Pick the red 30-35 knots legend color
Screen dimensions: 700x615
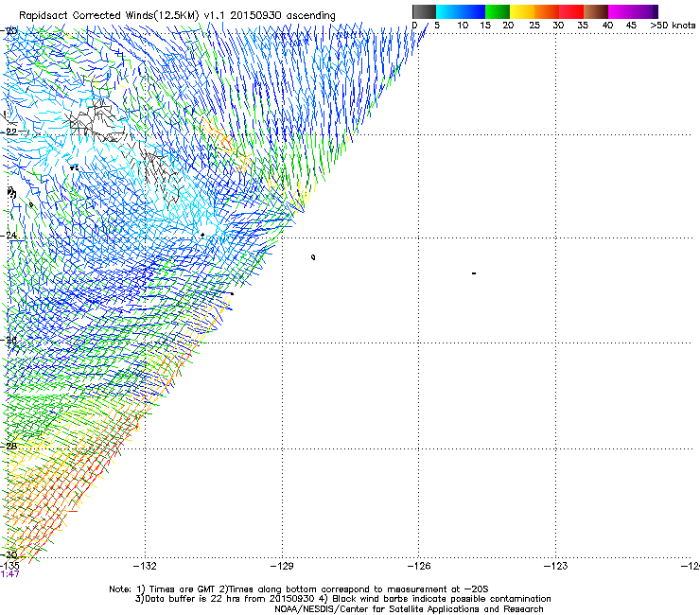[571, 11]
